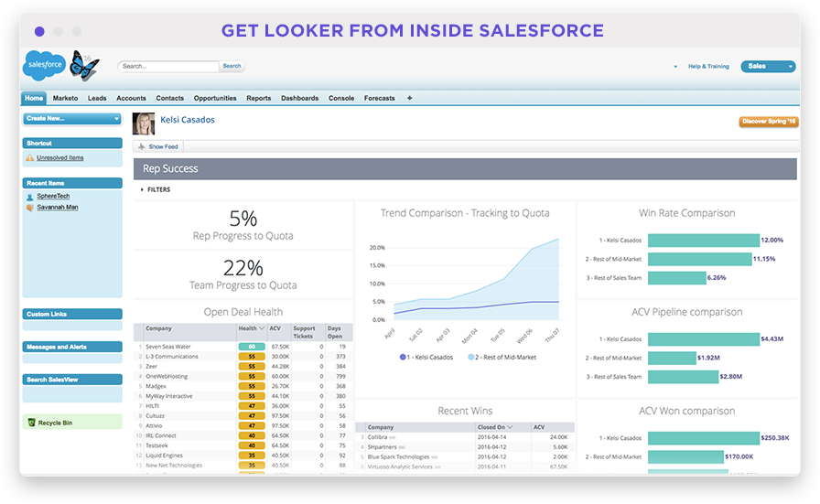Toggle Kelsi Casados series in chart legend
Viewport: 820px width, 504px height.
pos(426,358)
